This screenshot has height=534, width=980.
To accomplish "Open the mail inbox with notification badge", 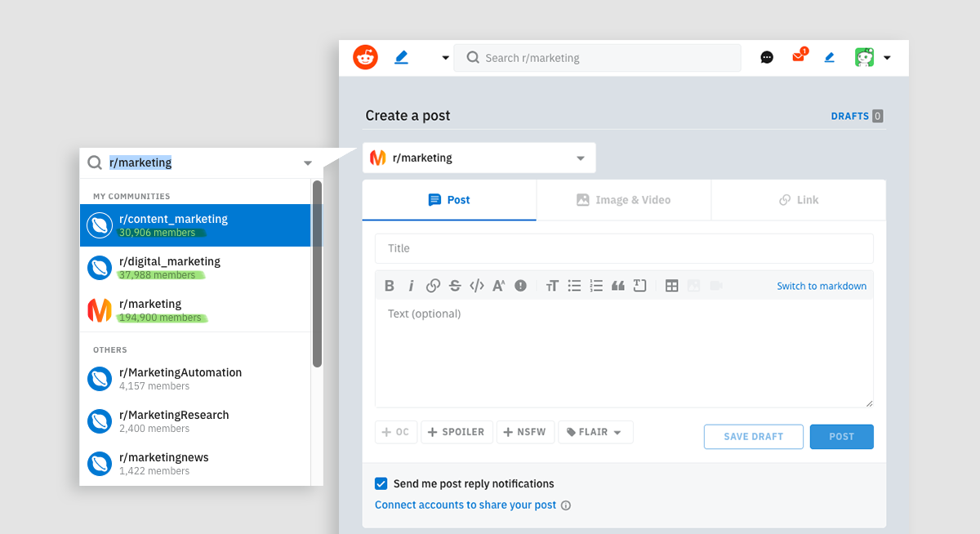I will pos(798,57).
